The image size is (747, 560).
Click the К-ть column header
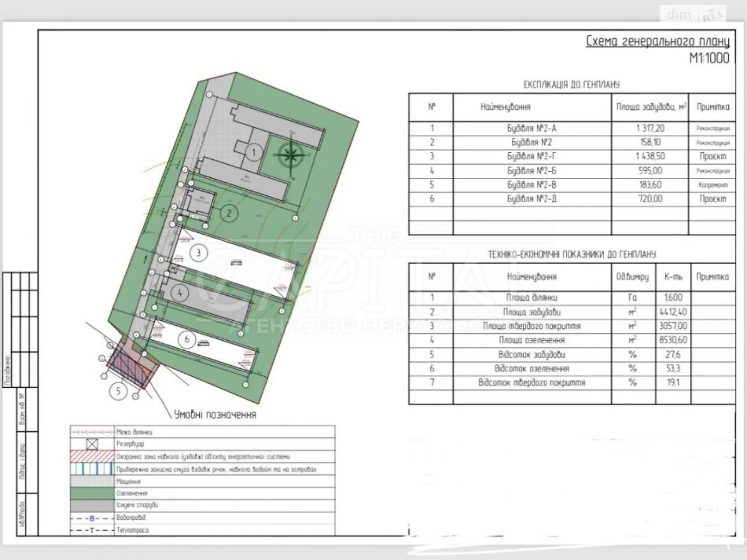(x=673, y=277)
